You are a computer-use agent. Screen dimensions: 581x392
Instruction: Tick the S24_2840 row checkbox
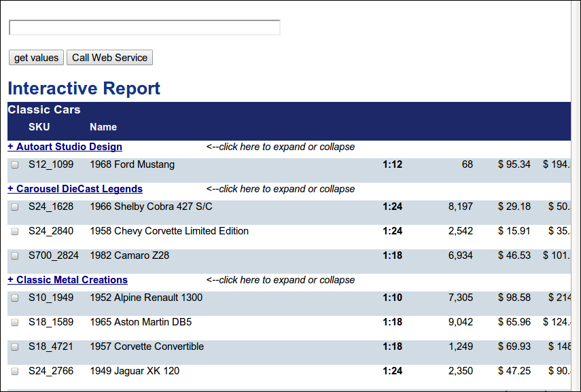(15, 232)
